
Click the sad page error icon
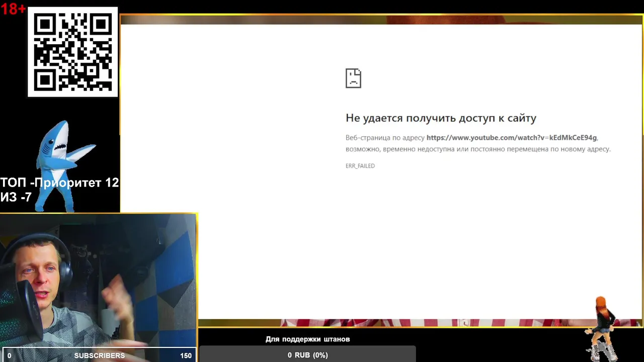tap(353, 78)
